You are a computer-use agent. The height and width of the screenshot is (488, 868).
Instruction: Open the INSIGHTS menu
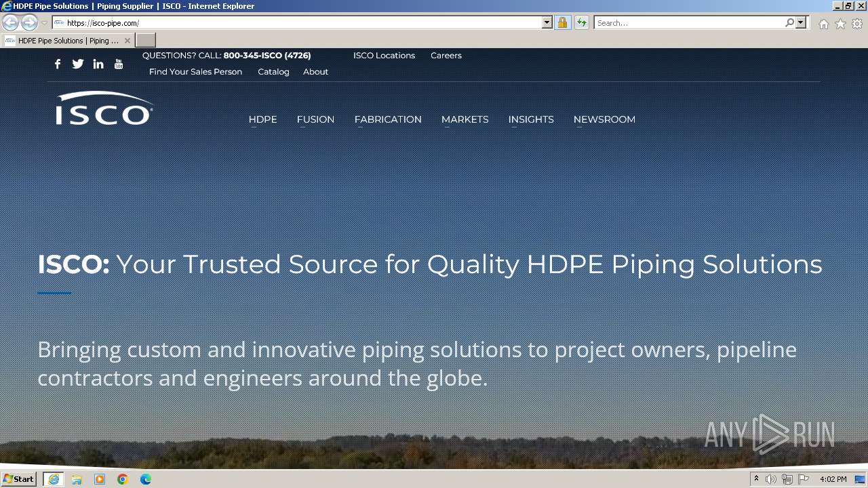click(x=531, y=119)
